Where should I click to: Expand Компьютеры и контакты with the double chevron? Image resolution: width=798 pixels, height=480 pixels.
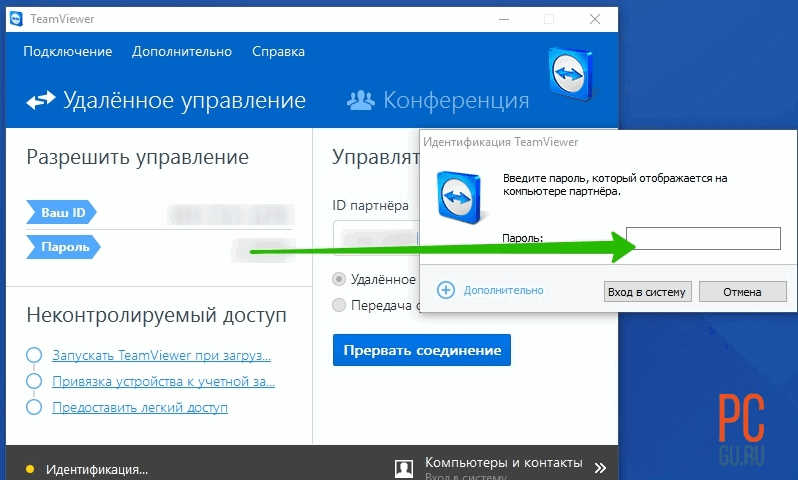601,468
